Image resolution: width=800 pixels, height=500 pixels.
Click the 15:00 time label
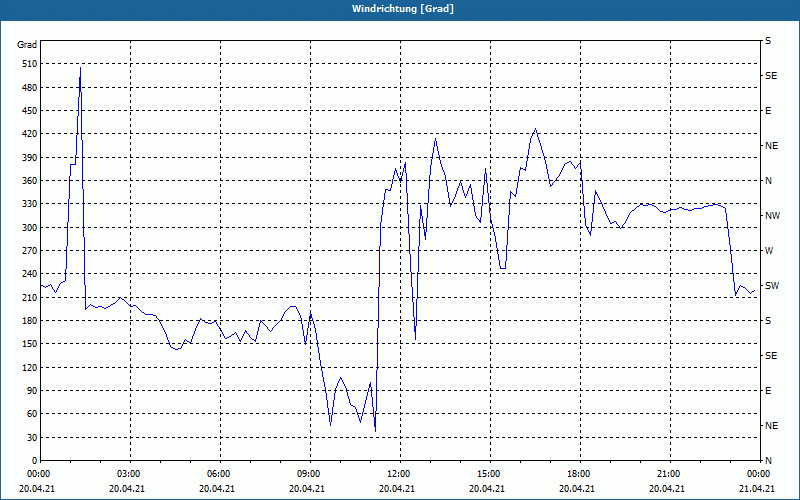[x=487, y=474]
